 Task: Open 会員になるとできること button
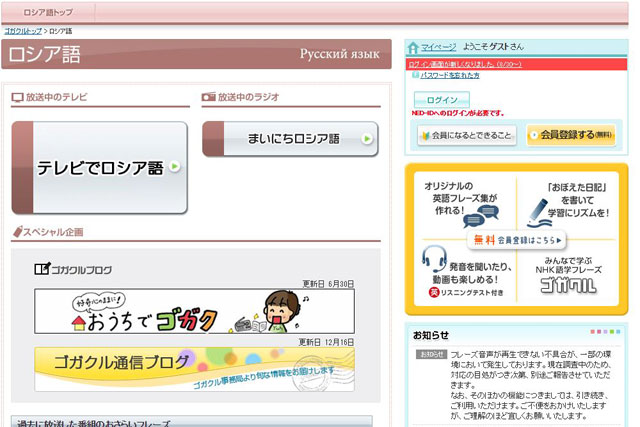point(467,135)
